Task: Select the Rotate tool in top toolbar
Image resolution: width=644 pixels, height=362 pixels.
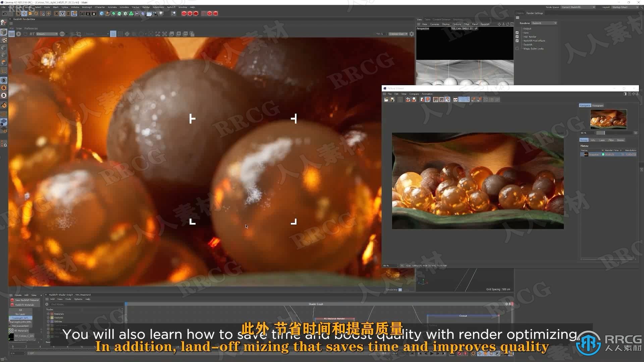Action: (36, 14)
